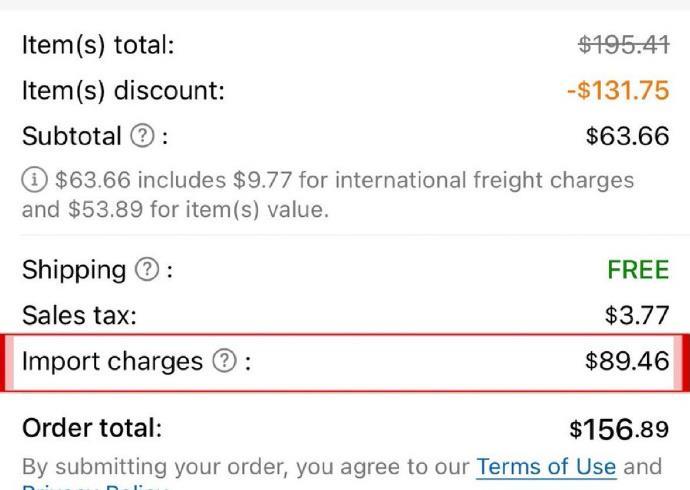Select the Order total label
Viewport: 690px width, 490px height.
[x=92, y=428]
